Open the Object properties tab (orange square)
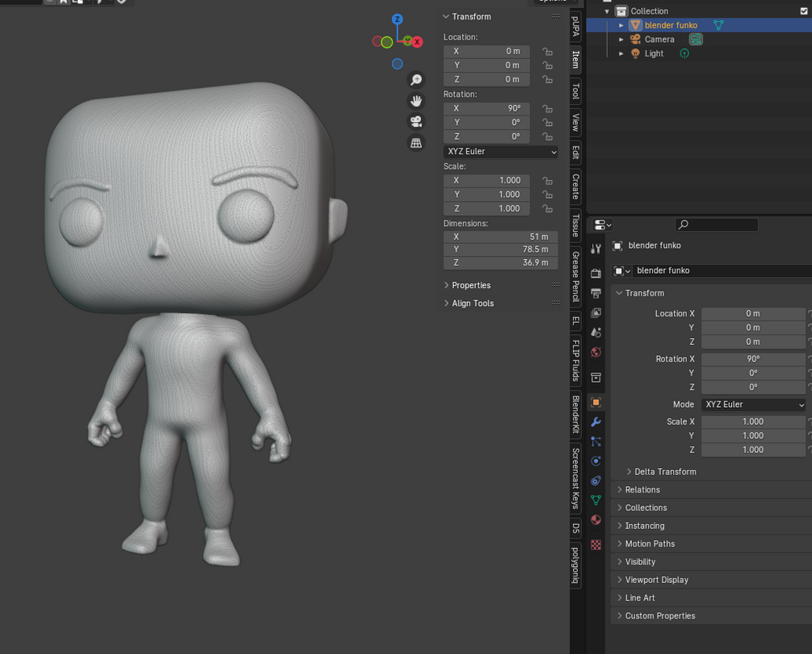This screenshot has width=812, height=654. point(596,402)
